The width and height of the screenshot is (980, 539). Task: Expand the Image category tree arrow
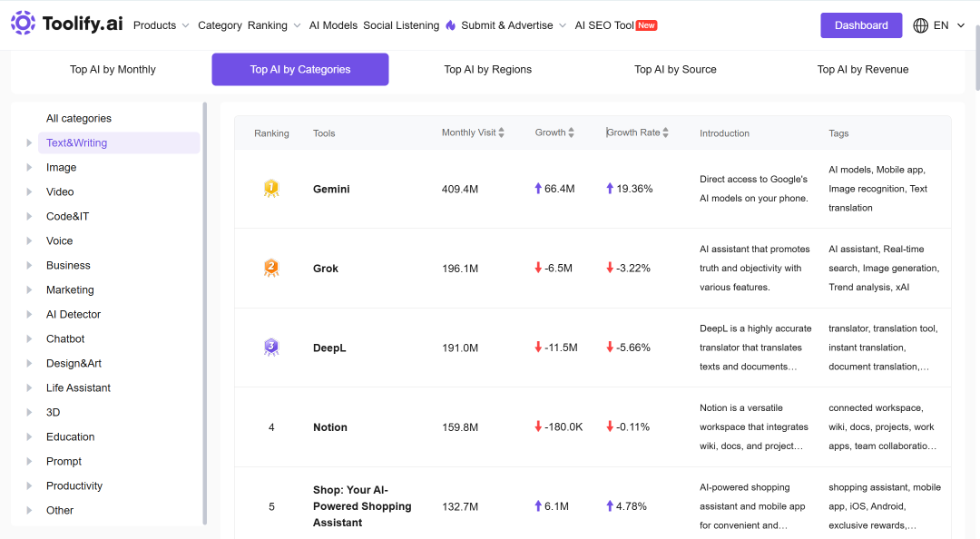29,168
